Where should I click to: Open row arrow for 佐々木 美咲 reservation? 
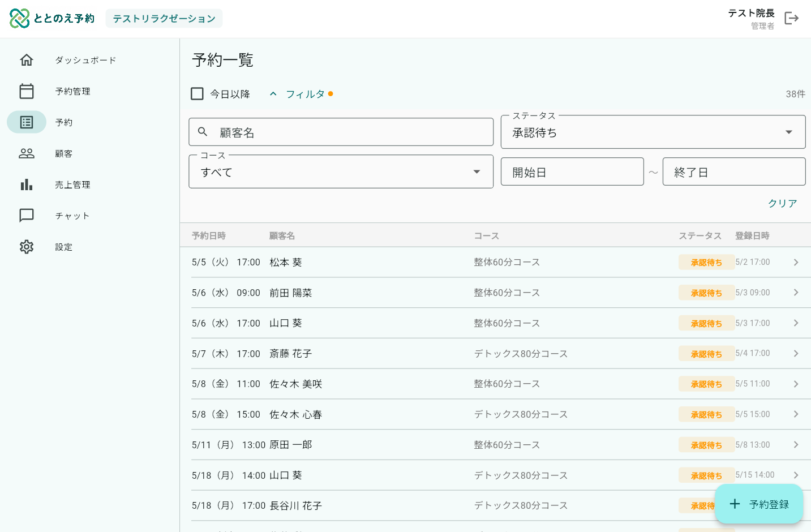(796, 384)
